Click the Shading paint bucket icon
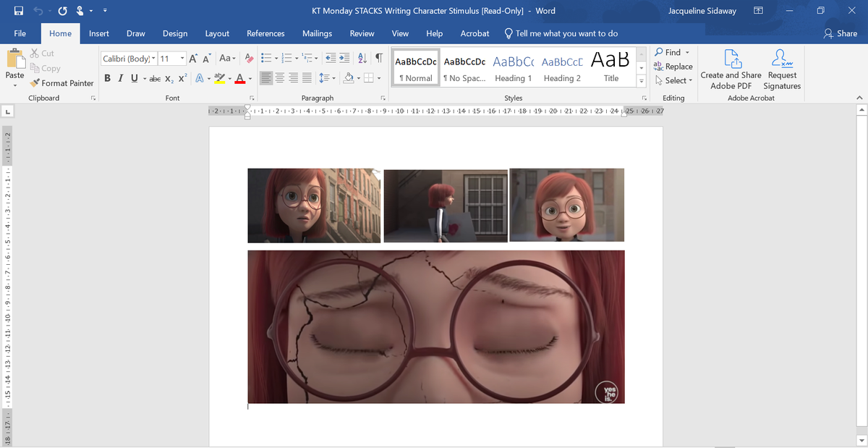Image resolution: width=868 pixels, height=448 pixels. pos(348,78)
